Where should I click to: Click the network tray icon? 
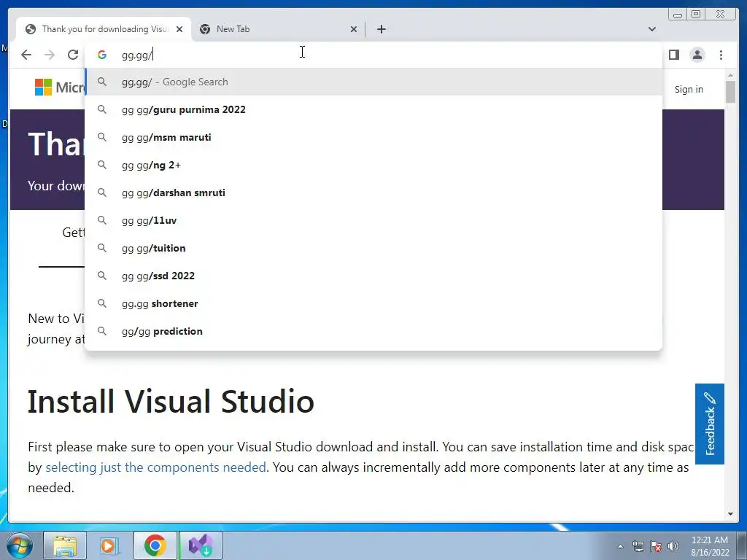click(x=638, y=546)
